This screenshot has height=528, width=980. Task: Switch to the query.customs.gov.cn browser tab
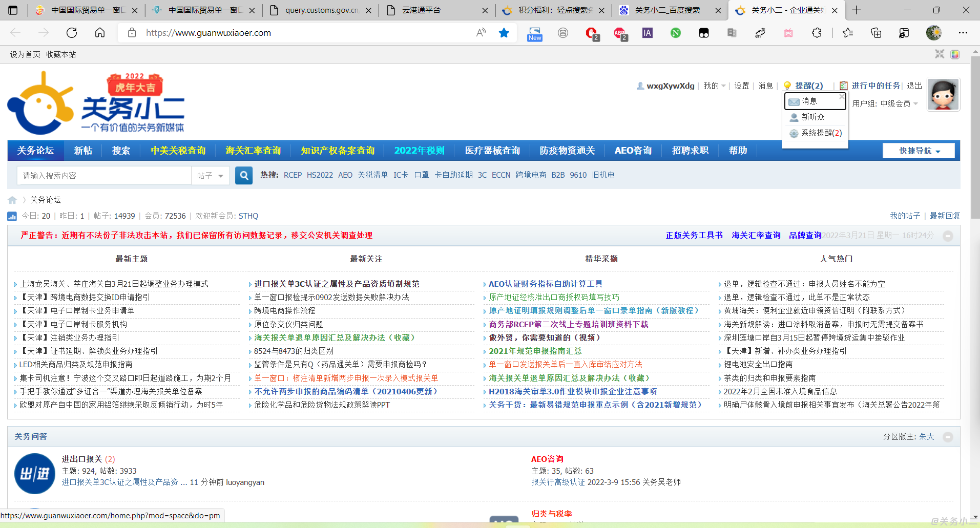point(320,10)
